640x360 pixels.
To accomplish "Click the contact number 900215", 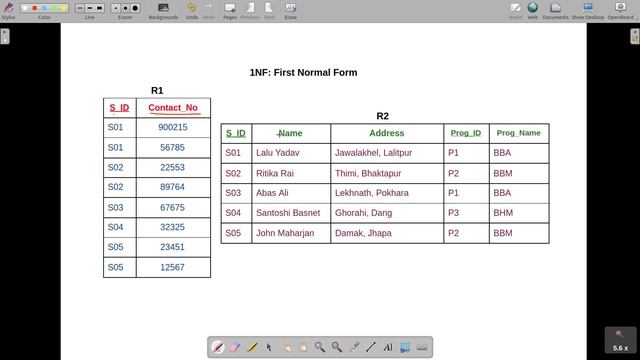I will click(x=173, y=127).
